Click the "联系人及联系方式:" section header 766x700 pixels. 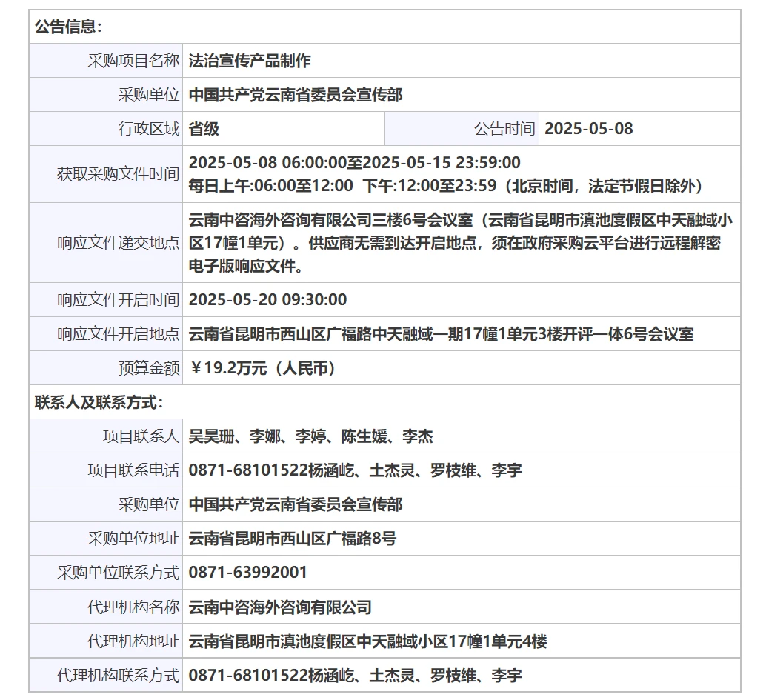[x=99, y=402]
